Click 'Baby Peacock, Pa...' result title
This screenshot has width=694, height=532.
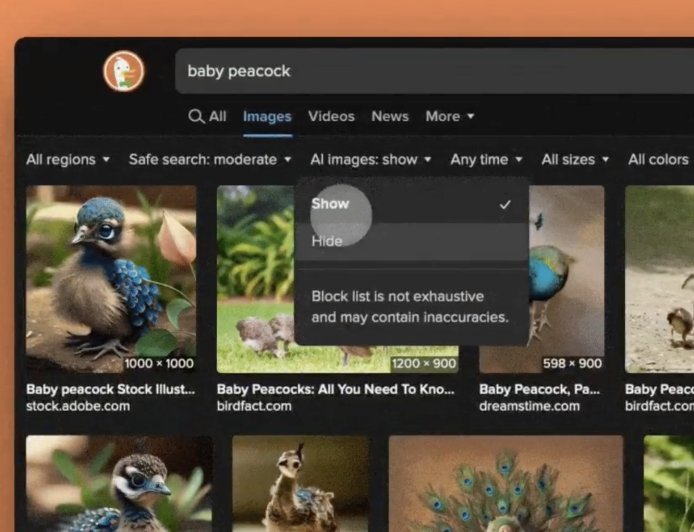[x=540, y=389]
